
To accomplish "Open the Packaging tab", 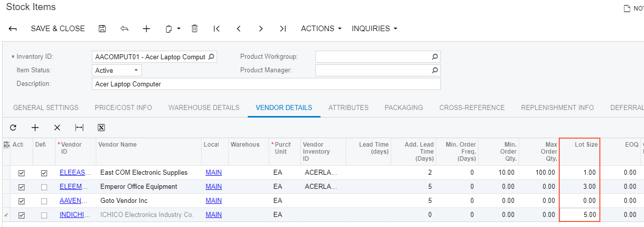I will click(x=403, y=107).
